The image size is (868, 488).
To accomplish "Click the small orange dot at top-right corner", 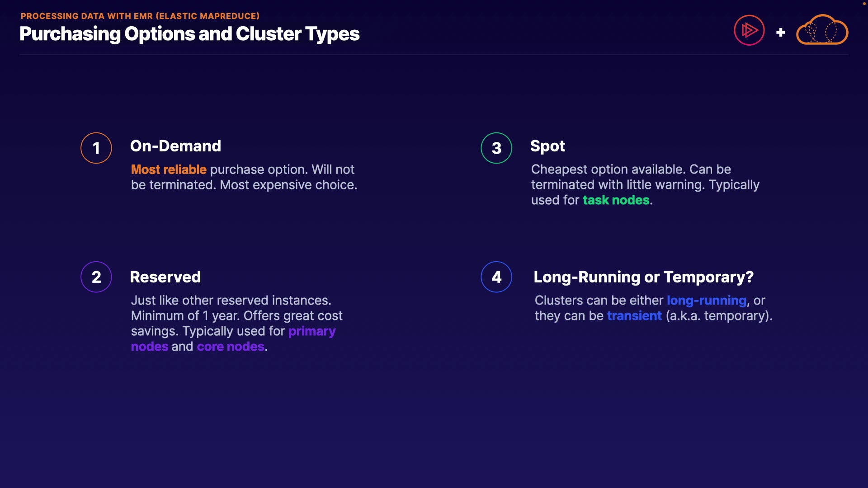I will click(x=864, y=4).
